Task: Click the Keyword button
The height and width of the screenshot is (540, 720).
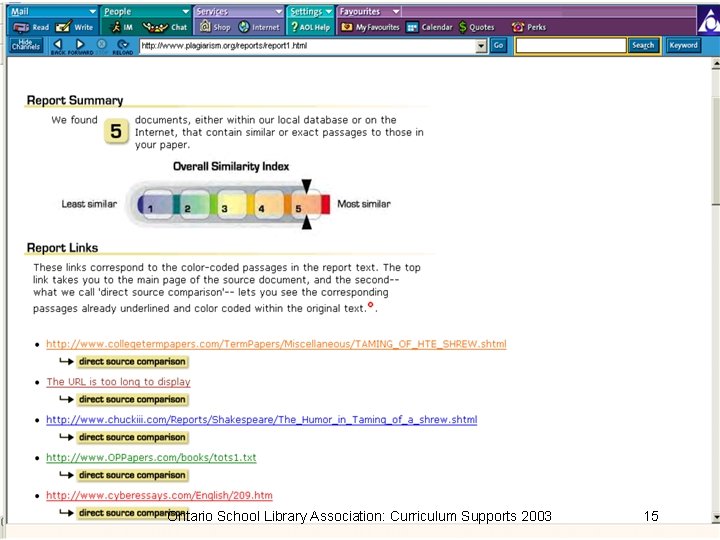Action: pos(683,45)
